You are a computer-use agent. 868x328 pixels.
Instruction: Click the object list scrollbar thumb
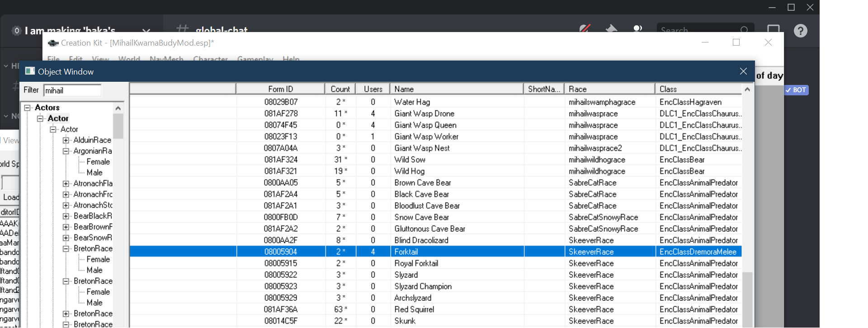coord(747,299)
